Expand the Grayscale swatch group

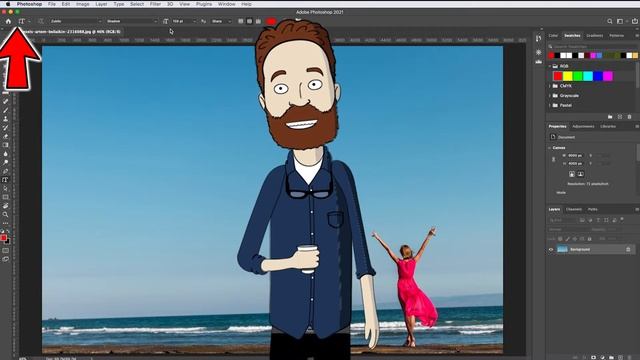pyautogui.click(x=550, y=96)
